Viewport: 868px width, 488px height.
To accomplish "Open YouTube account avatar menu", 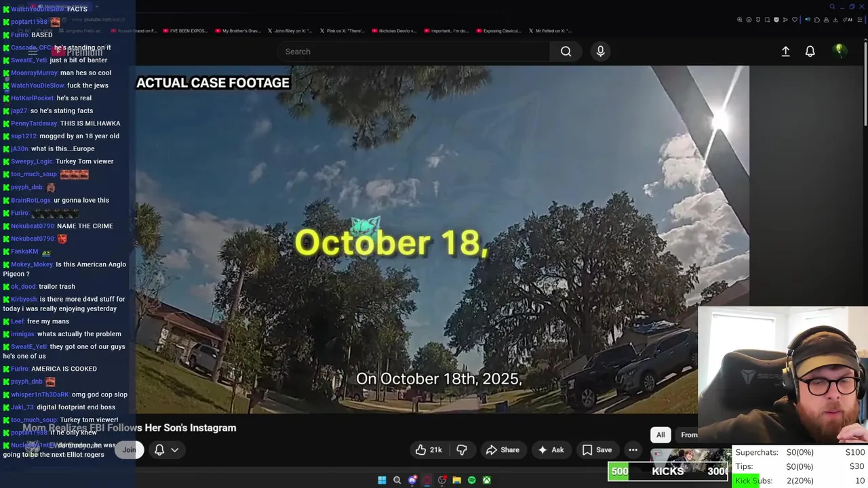I will tap(839, 51).
